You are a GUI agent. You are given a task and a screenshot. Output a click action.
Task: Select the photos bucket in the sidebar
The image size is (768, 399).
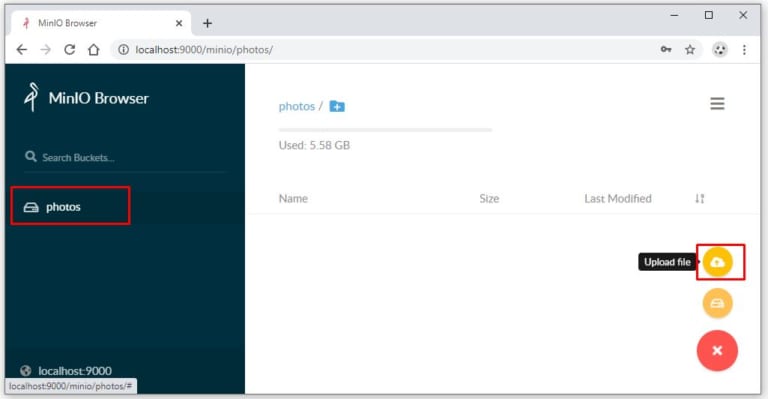[x=71, y=206]
